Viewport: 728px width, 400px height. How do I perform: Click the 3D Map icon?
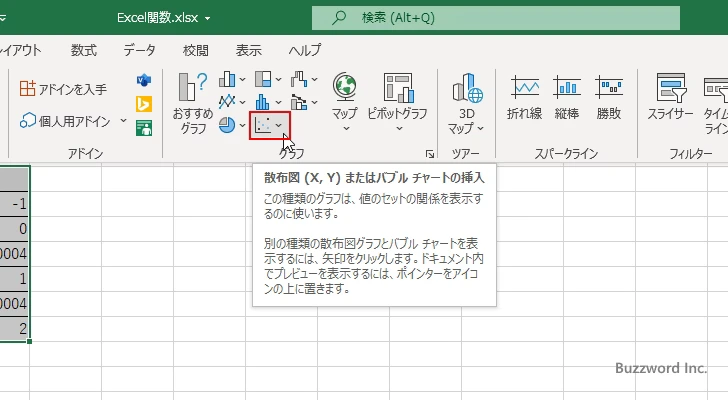(467, 88)
